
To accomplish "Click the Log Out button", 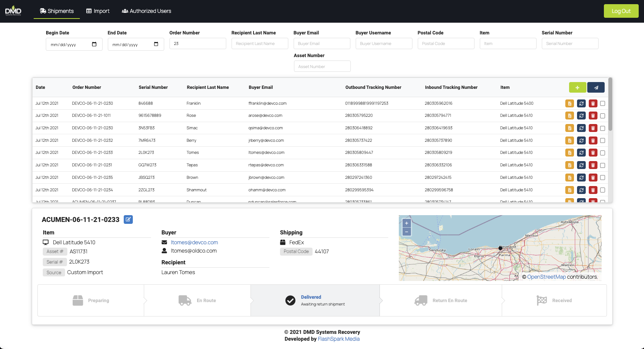I will (621, 11).
